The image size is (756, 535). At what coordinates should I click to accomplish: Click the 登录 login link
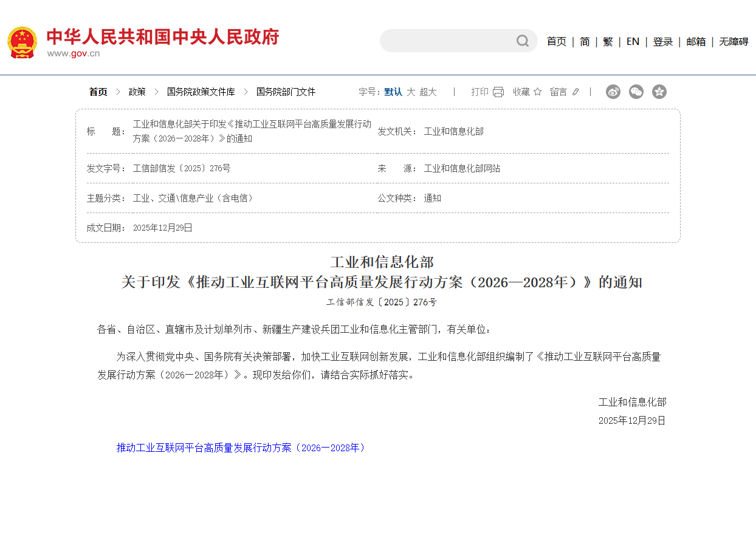(662, 41)
